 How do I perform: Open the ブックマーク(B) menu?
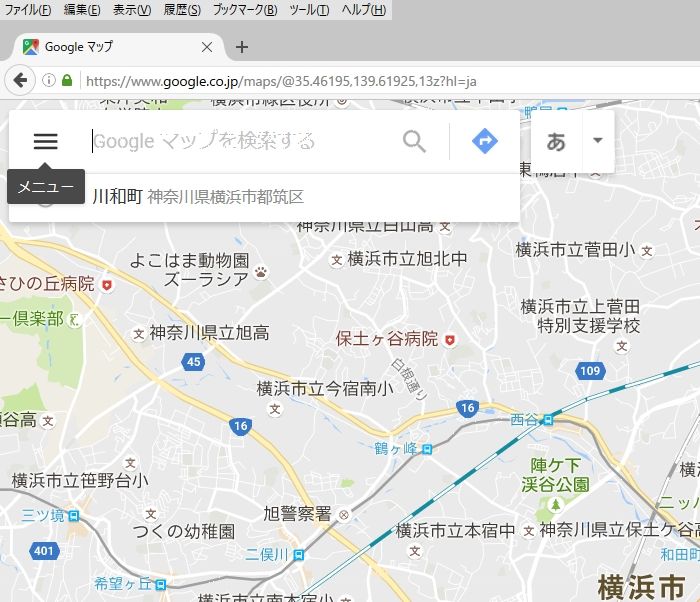tap(245, 9)
